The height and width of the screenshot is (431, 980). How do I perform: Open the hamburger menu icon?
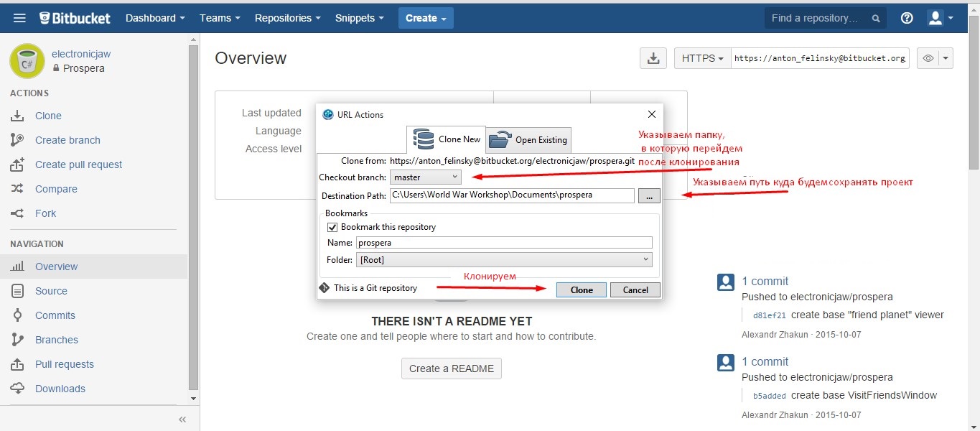[x=19, y=18]
